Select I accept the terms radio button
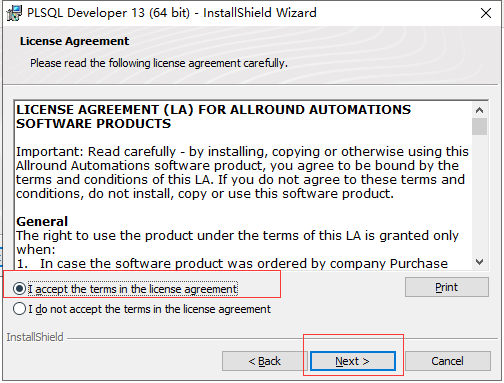The image size is (504, 383). [19, 289]
